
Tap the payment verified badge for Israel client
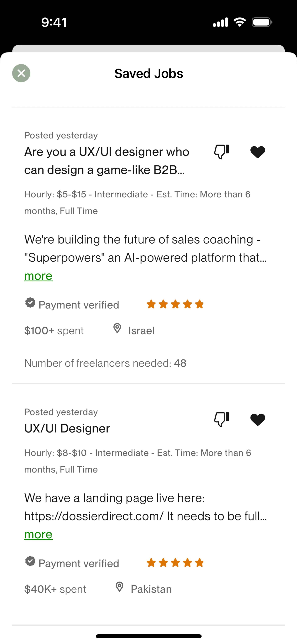click(30, 303)
